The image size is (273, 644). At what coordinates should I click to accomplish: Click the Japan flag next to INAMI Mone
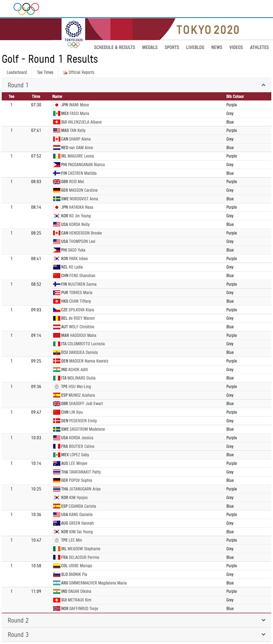pyautogui.click(x=56, y=105)
